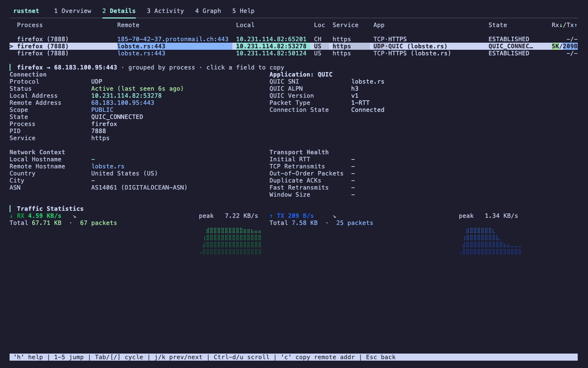The image size is (588, 368).
Task: Click the j/k prev/next footer hint
Action: (178, 357)
